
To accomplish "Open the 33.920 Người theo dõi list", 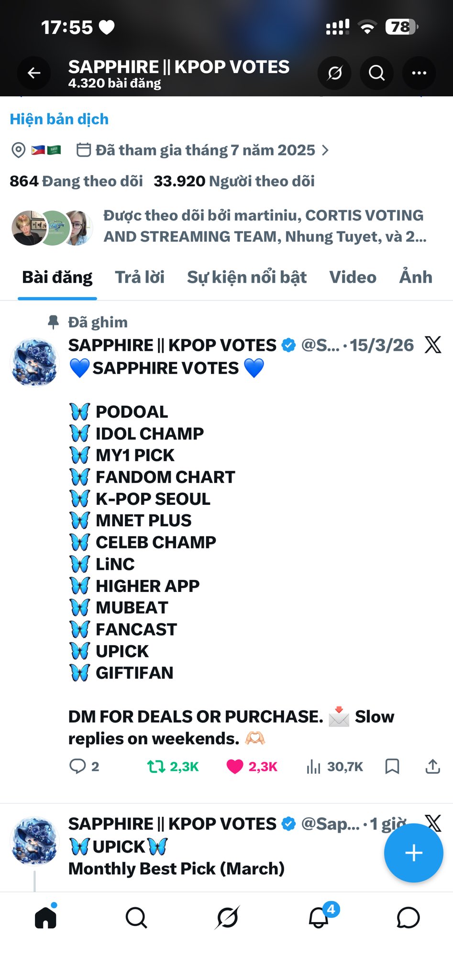I will pos(234,181).
